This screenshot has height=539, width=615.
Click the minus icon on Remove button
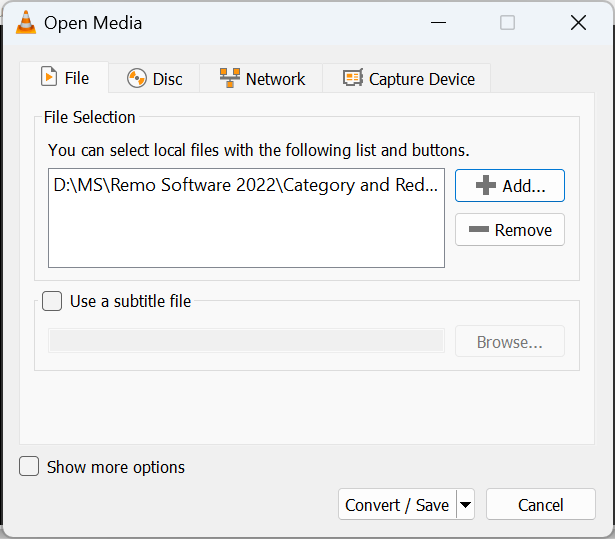(x=479, y=229)
